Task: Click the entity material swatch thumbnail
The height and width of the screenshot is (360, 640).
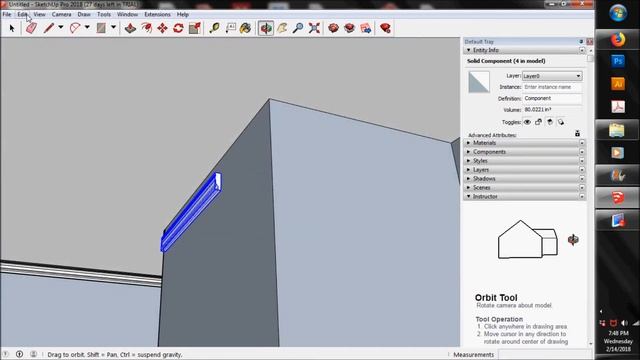Action: pyautogui.click(x=479, y=82)
